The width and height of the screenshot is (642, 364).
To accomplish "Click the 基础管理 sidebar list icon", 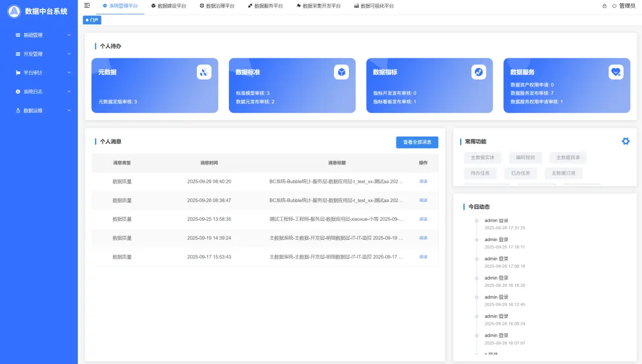I will pos(18,35).
